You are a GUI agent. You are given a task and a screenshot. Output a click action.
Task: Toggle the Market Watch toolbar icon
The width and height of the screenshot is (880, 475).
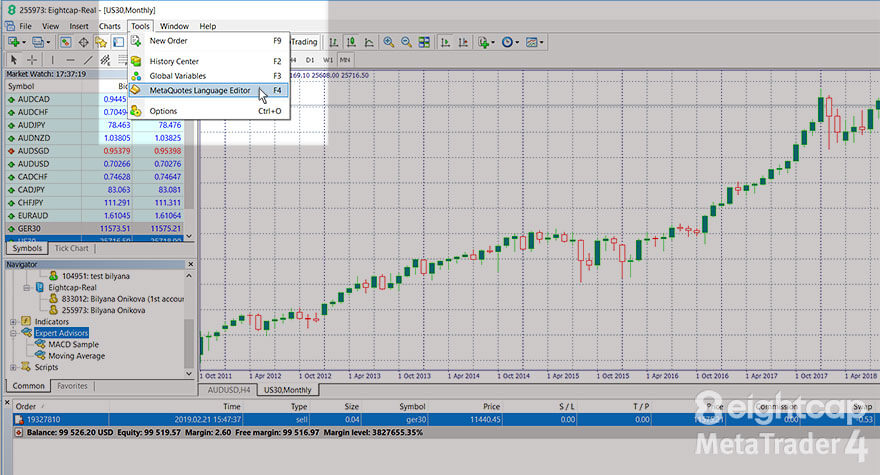pyautogui.click(x=66, y=42)
